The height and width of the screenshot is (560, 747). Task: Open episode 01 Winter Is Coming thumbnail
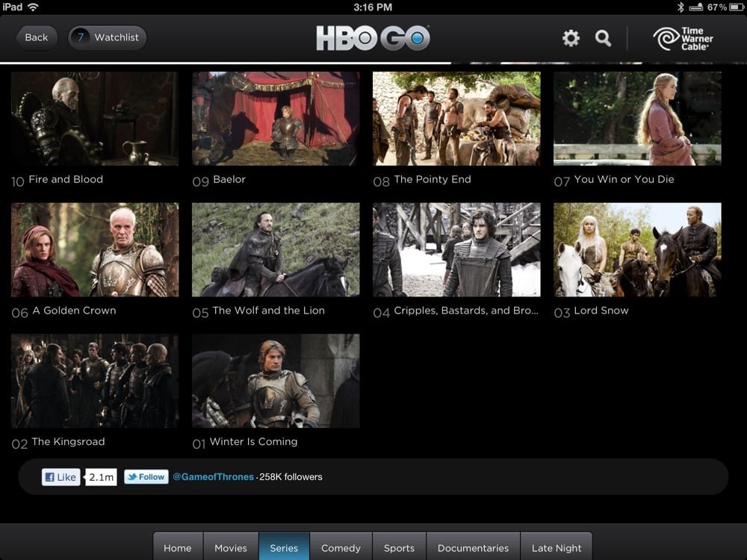pos(276,381)
